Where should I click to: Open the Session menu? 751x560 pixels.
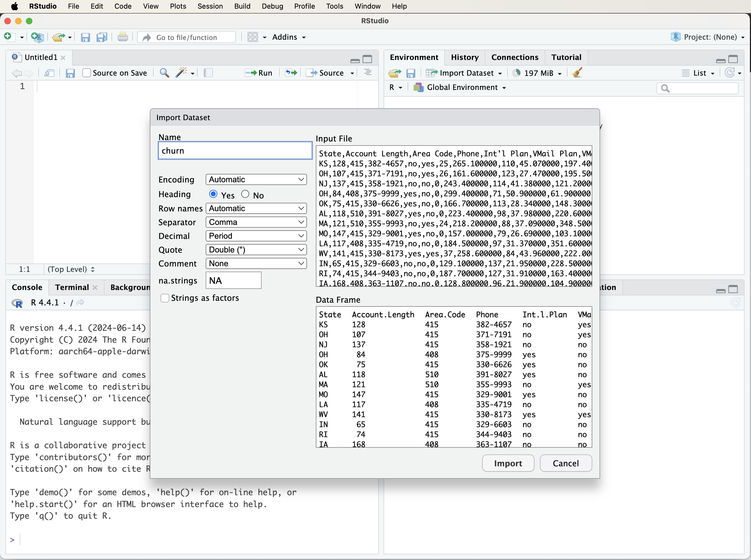click(210, 6)
